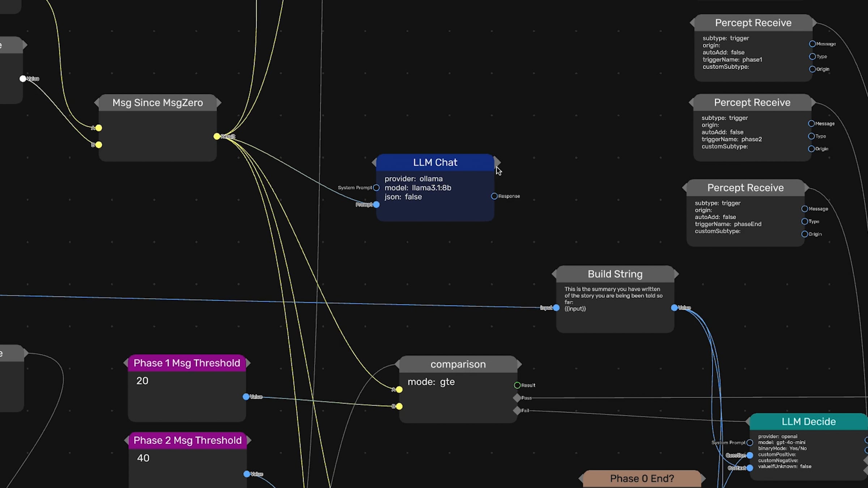Click the LLM Chat Prompt input port
The image size is (868, 488).
[x=376, y=205]
